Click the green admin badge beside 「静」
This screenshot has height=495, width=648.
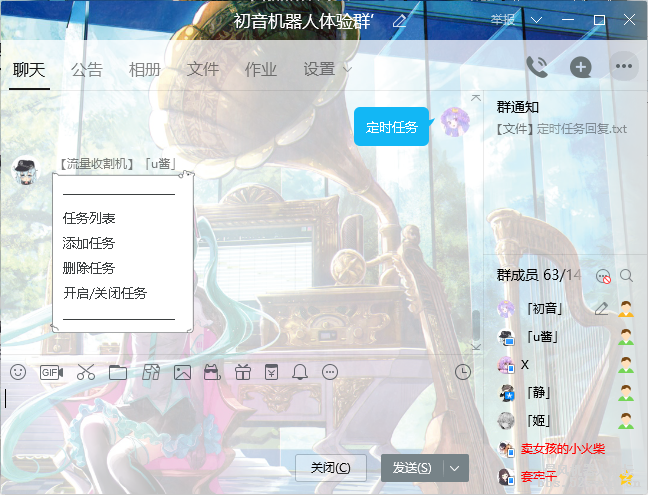[626, 393]
